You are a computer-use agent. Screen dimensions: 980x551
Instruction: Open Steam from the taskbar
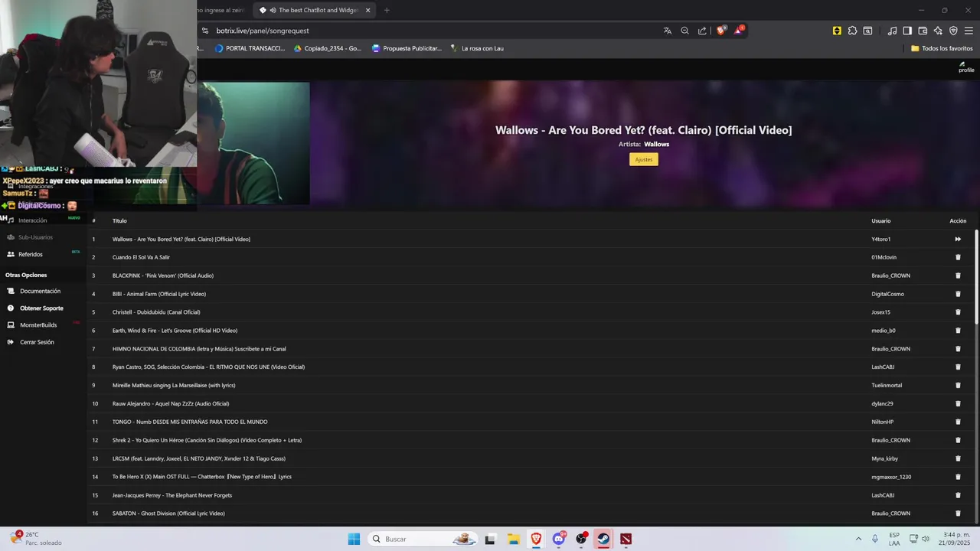tap(604, 539)
